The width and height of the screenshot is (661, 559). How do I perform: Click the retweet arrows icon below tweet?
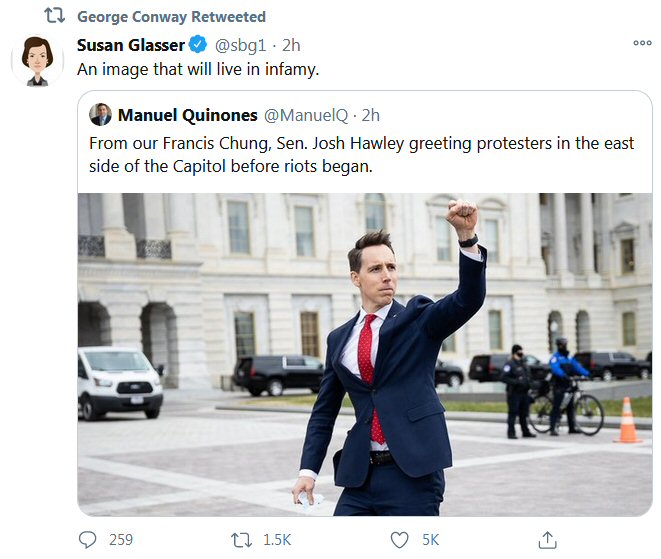pos(241,540)
